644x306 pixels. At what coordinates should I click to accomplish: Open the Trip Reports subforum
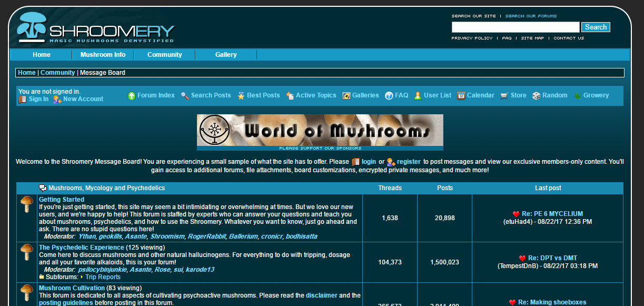coord(103,277)
